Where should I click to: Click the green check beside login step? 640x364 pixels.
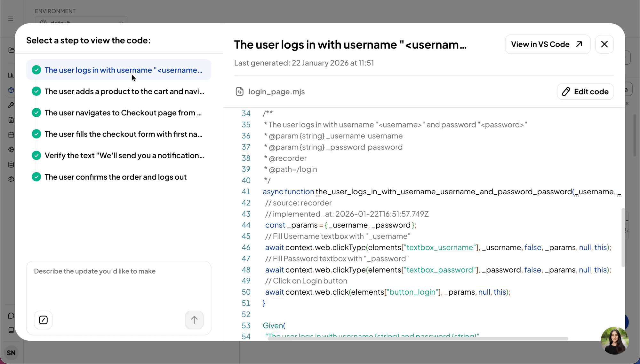pyautogui.click(x=36, y=70)
